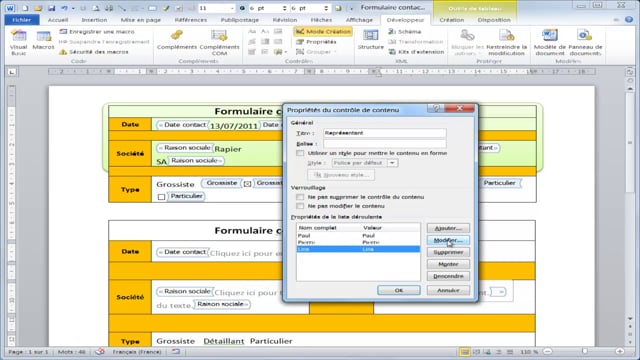Switch to the Publipostage tab
This screenshot has height=360, width=640.
(x=240, y=20)
